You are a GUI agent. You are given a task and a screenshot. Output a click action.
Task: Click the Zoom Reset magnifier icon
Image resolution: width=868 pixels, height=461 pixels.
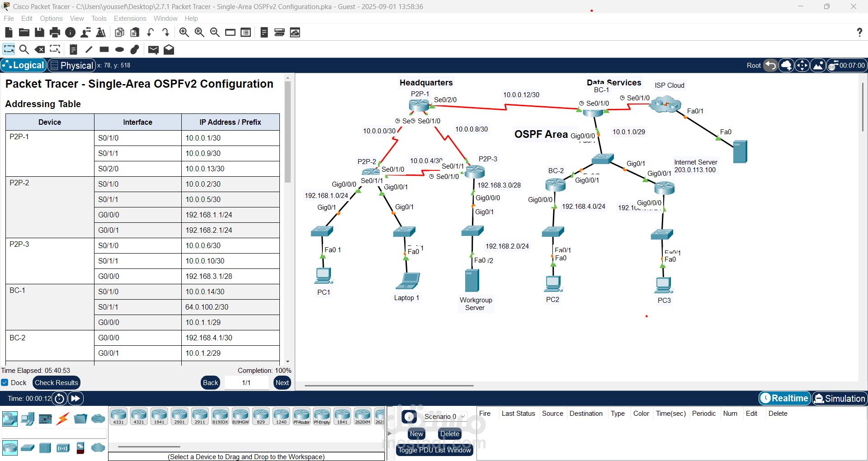[199, 33]
